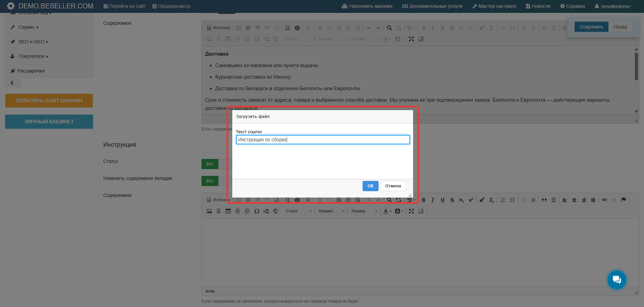Click Отмена in upload dialog

coord(393,186)
